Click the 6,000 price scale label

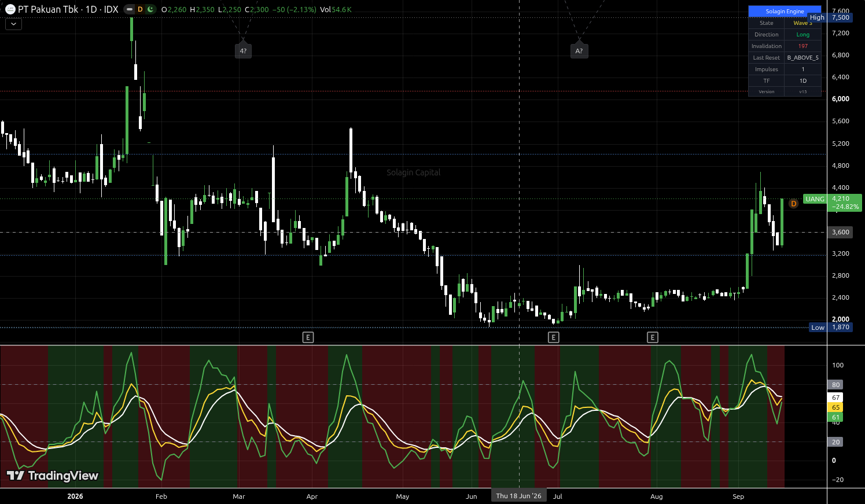coord(840,99)
